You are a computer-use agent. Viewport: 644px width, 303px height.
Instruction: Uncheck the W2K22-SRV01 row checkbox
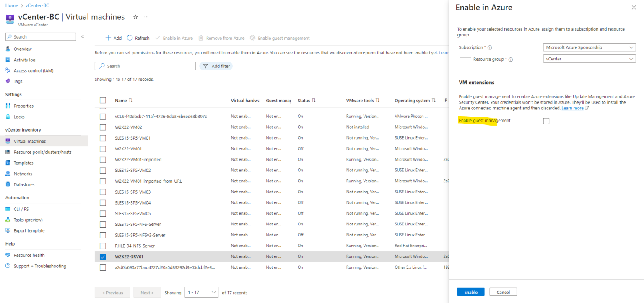(103, 256)
